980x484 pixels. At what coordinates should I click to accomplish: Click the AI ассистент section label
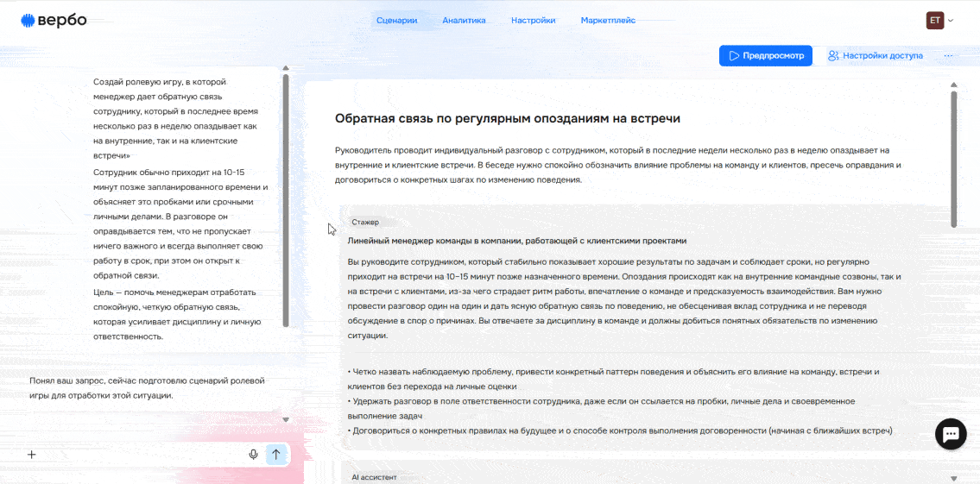pos(374,477)
